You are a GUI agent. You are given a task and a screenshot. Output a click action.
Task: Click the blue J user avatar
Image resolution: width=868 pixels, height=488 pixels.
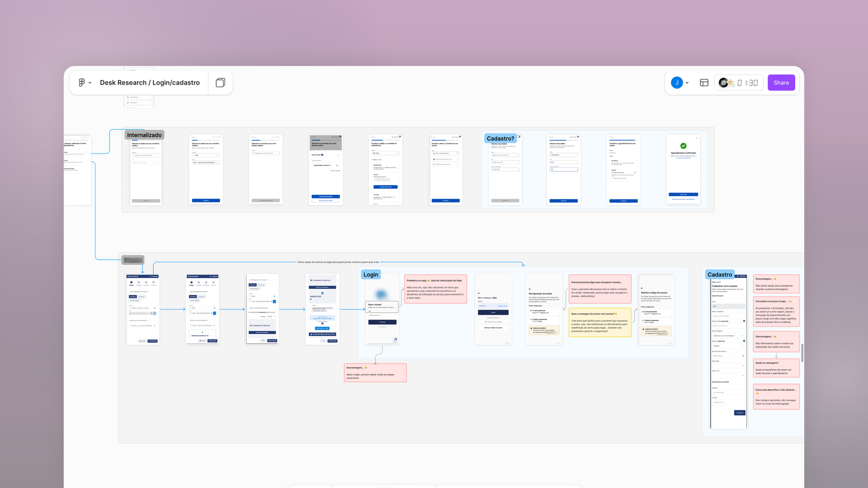[676, 82]
